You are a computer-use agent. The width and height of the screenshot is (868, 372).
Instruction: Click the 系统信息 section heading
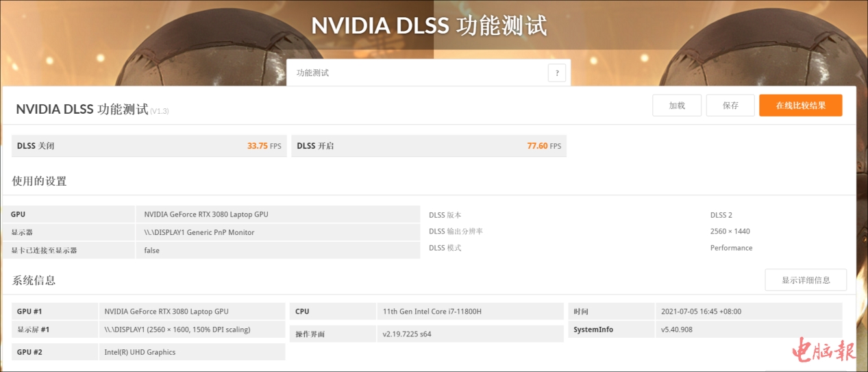pos(34,280)
